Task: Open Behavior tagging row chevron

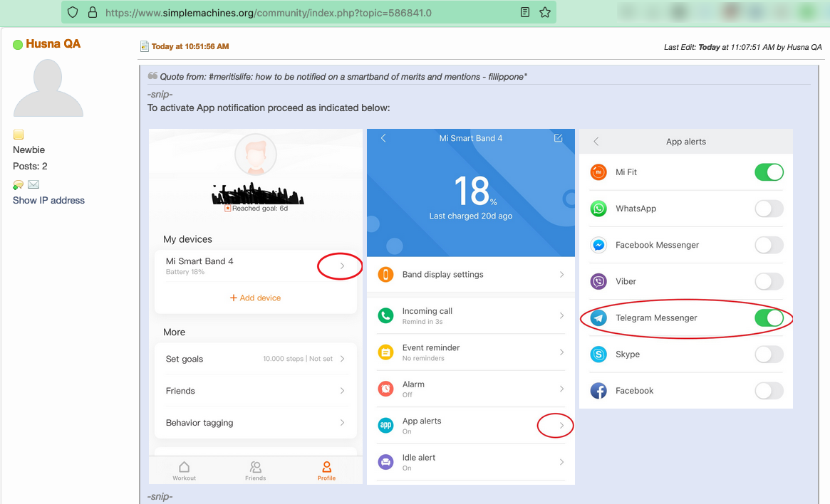Action: 343,423
